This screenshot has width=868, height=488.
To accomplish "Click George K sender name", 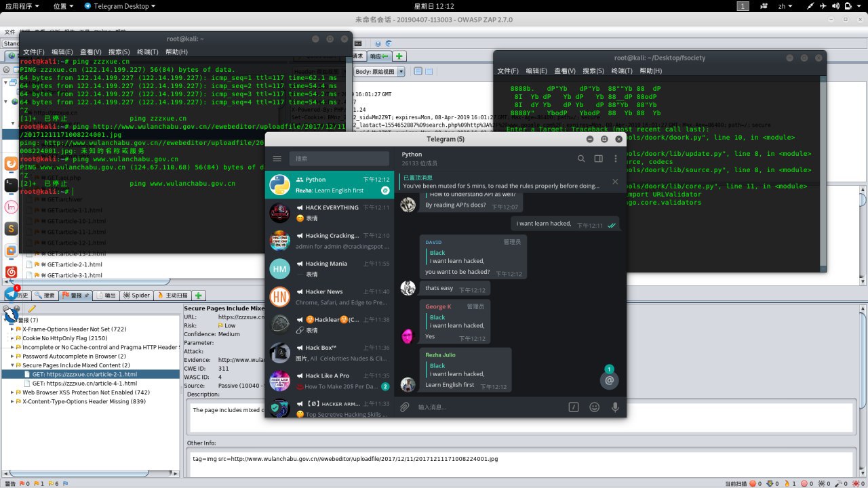I will (x=438, y=306).
